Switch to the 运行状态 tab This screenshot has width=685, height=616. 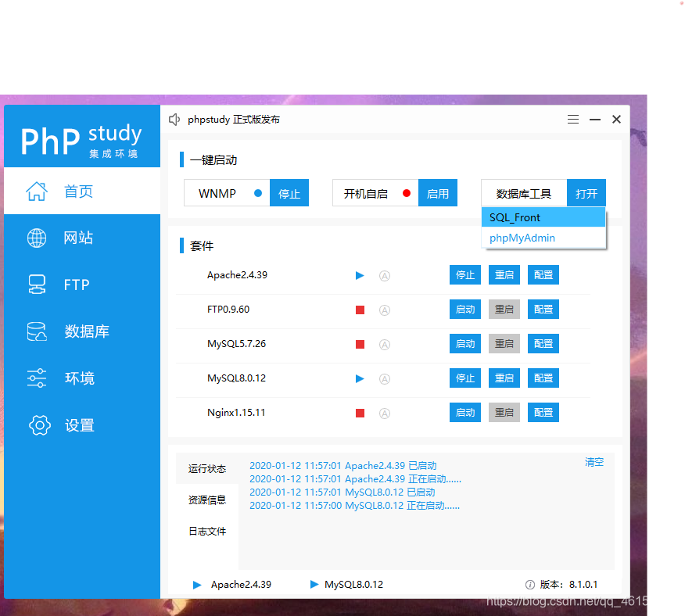(x=207, y=469)
